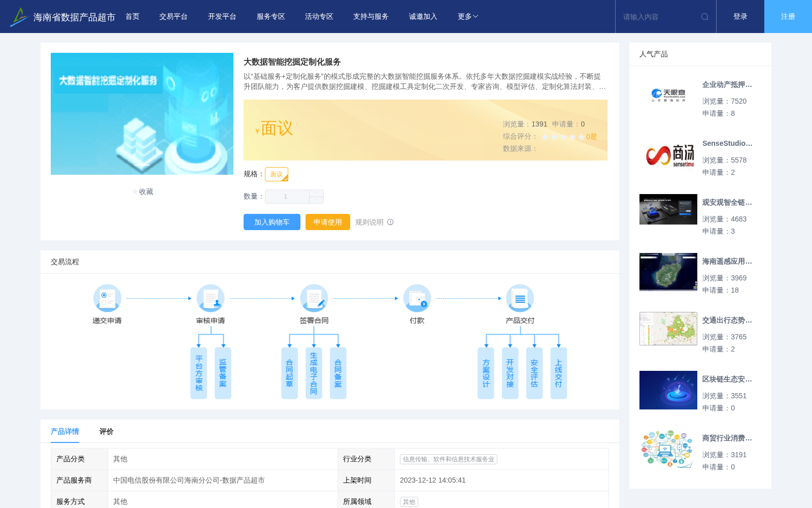This screenshot has height=508, width=812.
Task: Click the 海南省数据产品超市 logo icon
Action: (x=19, y=17)
